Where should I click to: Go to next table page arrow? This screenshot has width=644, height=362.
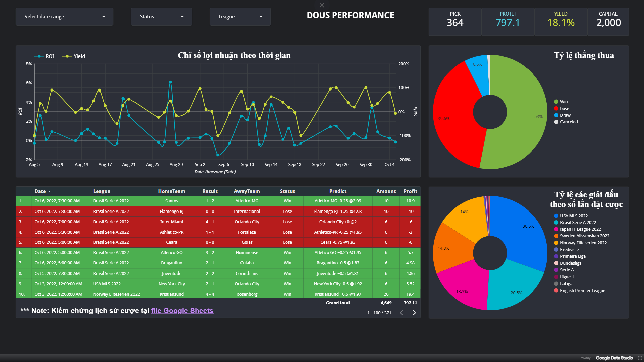pos(414,313)
